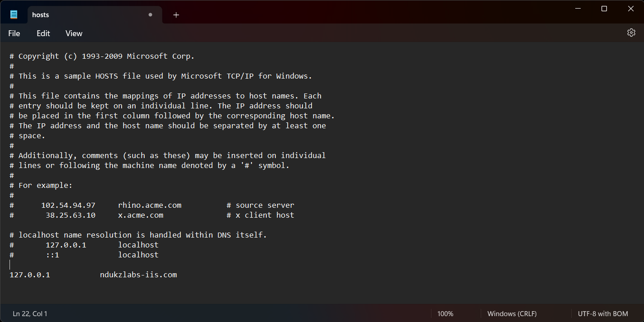
Task: Click inside the text editing area
Action: [271, 181]
